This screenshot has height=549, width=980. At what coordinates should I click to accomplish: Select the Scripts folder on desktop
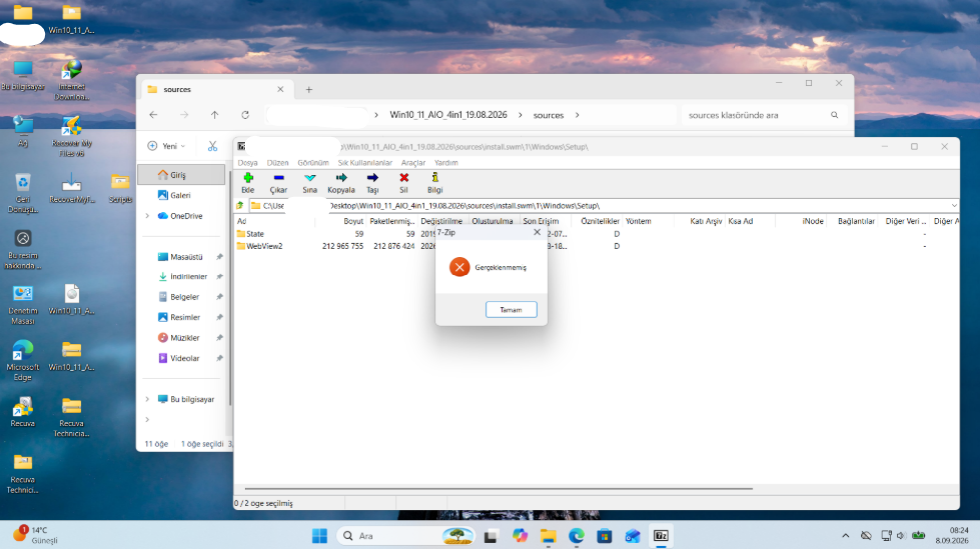[120, 188]
